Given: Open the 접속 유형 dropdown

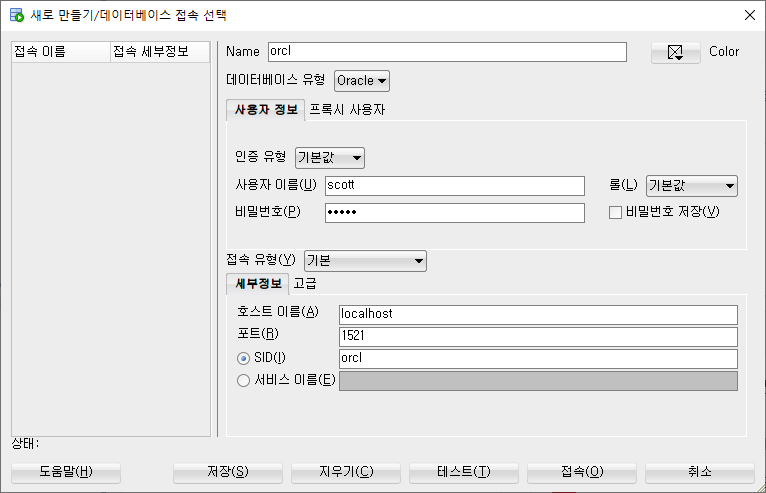Looking at the screenshot, I should 365,261.
